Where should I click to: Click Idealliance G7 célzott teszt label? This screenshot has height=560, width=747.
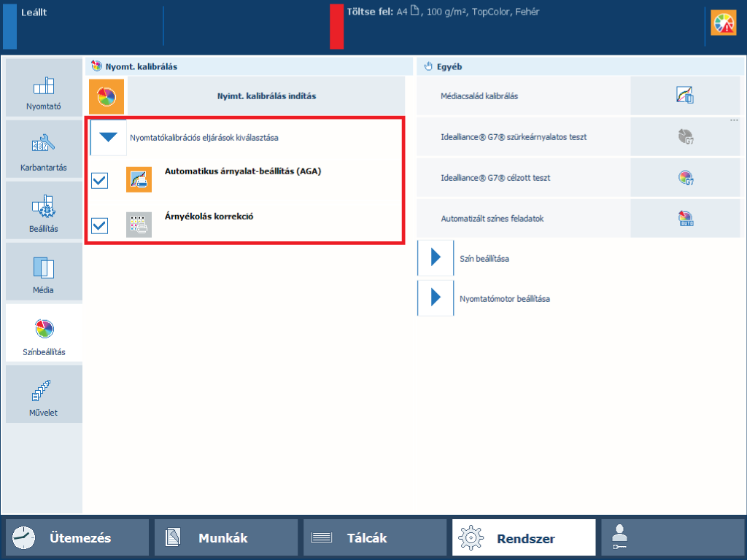click(x=495, y=178)
